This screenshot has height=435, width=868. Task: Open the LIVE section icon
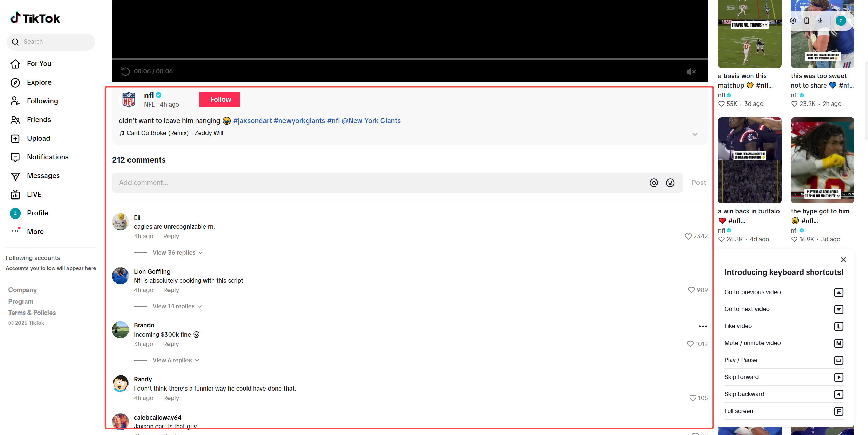15,194
